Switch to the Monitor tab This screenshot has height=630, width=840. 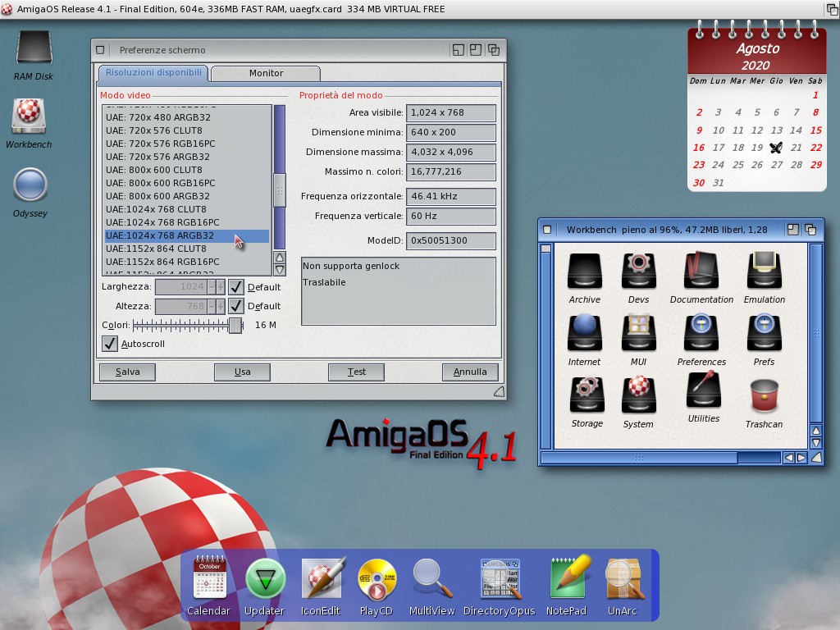pyautogui.click(x=266, y=73)
